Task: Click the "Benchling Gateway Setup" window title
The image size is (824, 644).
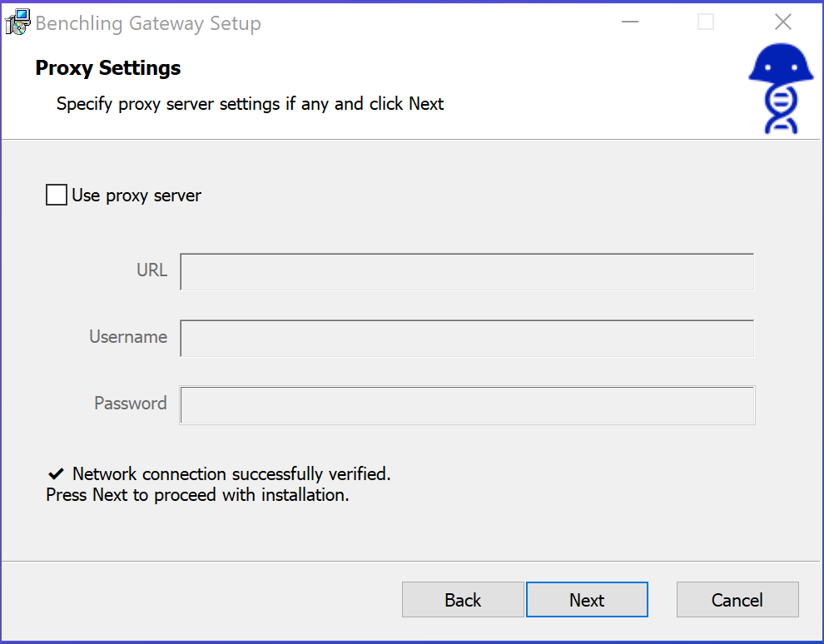Action: pyautogui.click(x=148, y=23)
